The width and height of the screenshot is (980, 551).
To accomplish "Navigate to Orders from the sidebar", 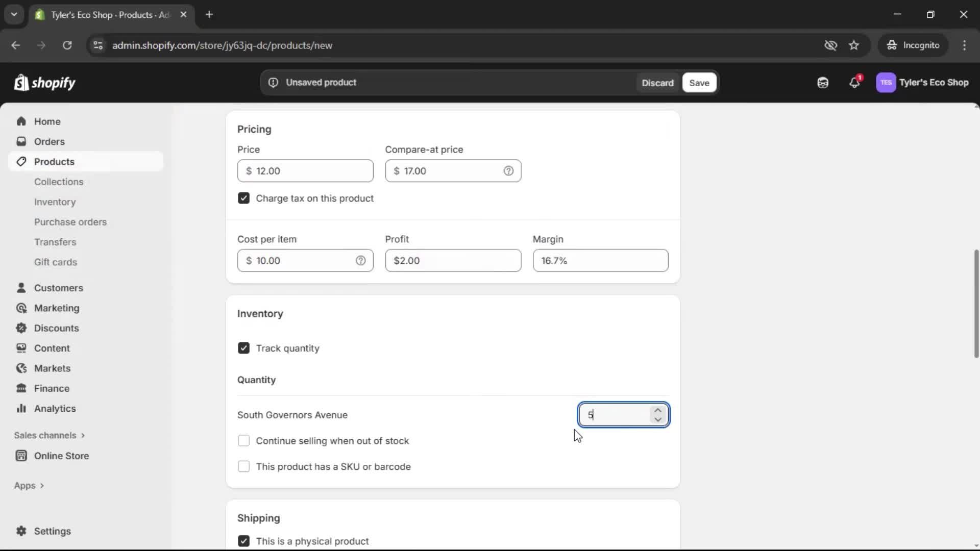I will click(50, 141).
